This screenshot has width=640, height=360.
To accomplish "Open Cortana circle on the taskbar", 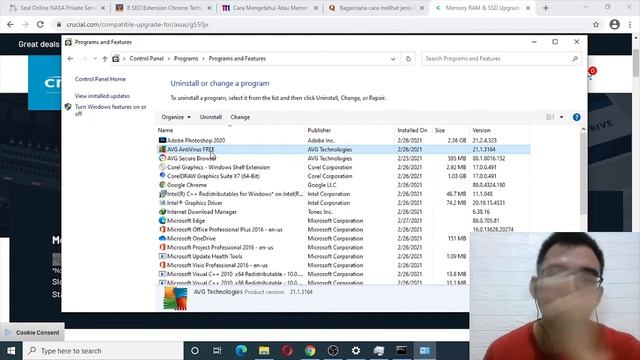I will pyautogui.click(x=195, y=351).
